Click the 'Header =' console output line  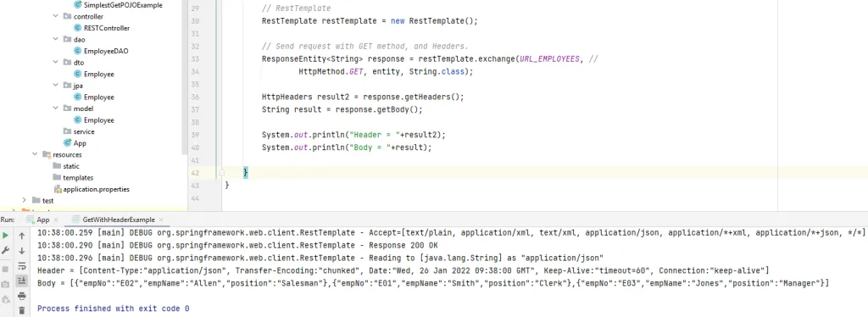[403, 270]
